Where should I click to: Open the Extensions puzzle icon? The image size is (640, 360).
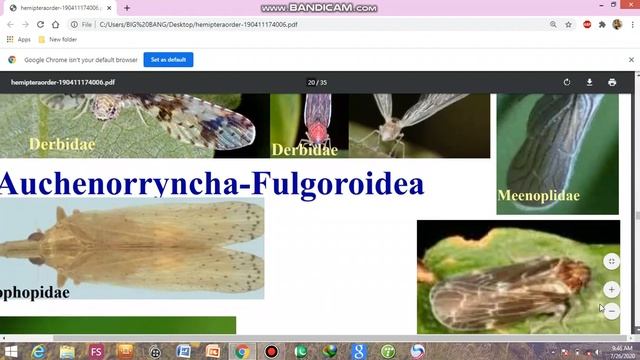pyautogui.click(x=602, y=24)
